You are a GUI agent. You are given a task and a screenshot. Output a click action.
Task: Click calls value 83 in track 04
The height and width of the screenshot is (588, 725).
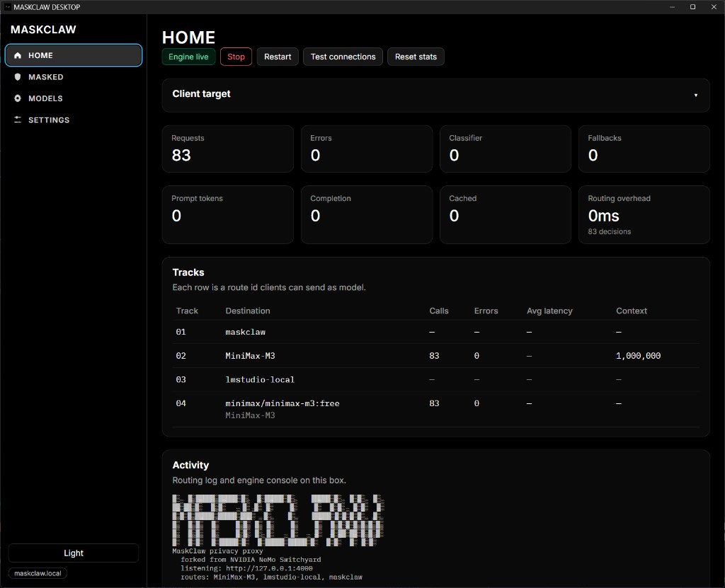(434, 403)
